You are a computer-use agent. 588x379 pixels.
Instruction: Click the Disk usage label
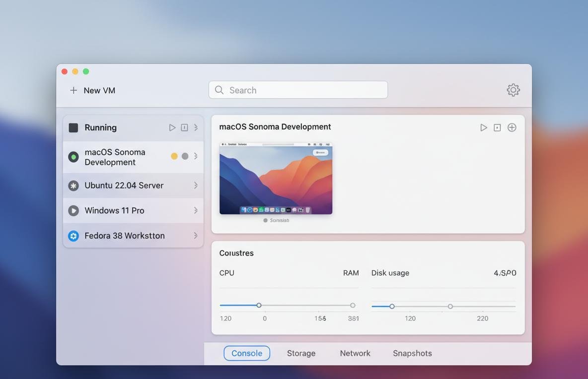[390, 273]
